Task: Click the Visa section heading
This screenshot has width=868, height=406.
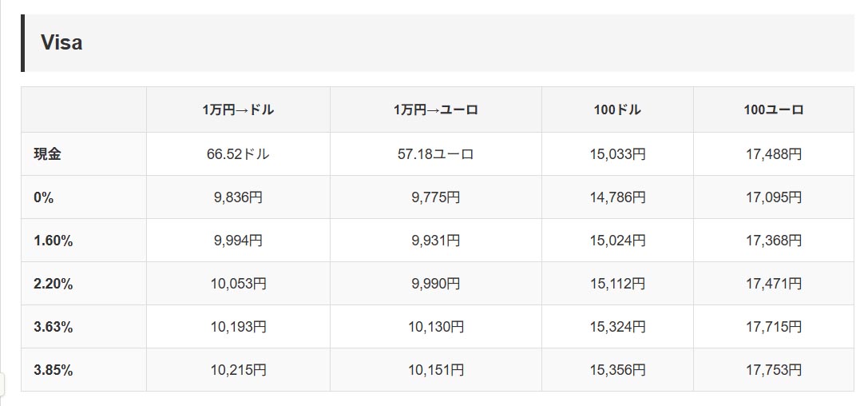Action: (61, 43)
